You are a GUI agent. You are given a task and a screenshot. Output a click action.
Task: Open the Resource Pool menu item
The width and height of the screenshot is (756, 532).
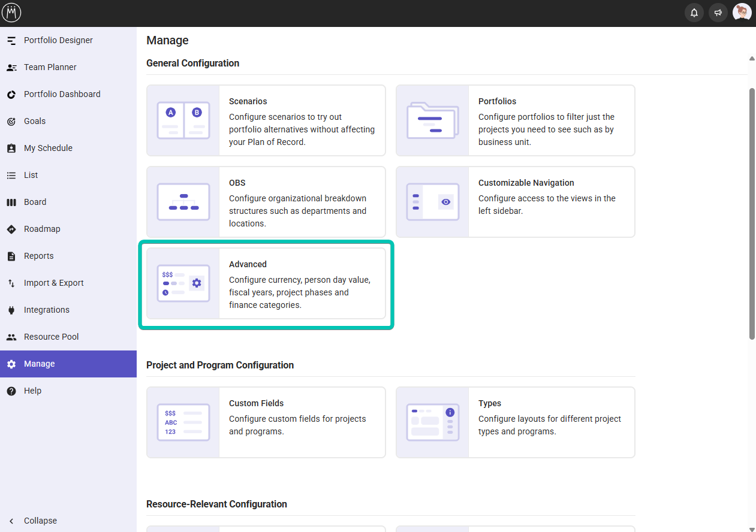point(51,337)
